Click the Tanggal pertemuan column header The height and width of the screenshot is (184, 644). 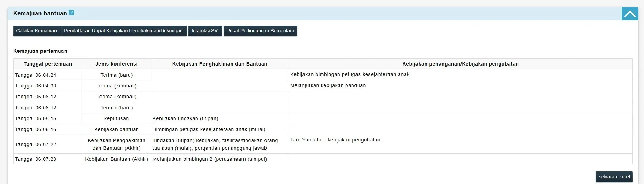pos(48,64)
